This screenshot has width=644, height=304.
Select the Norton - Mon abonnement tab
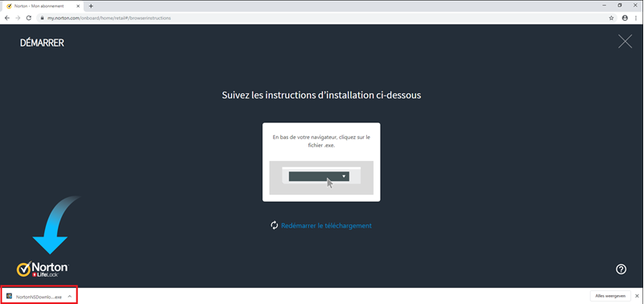43,6
